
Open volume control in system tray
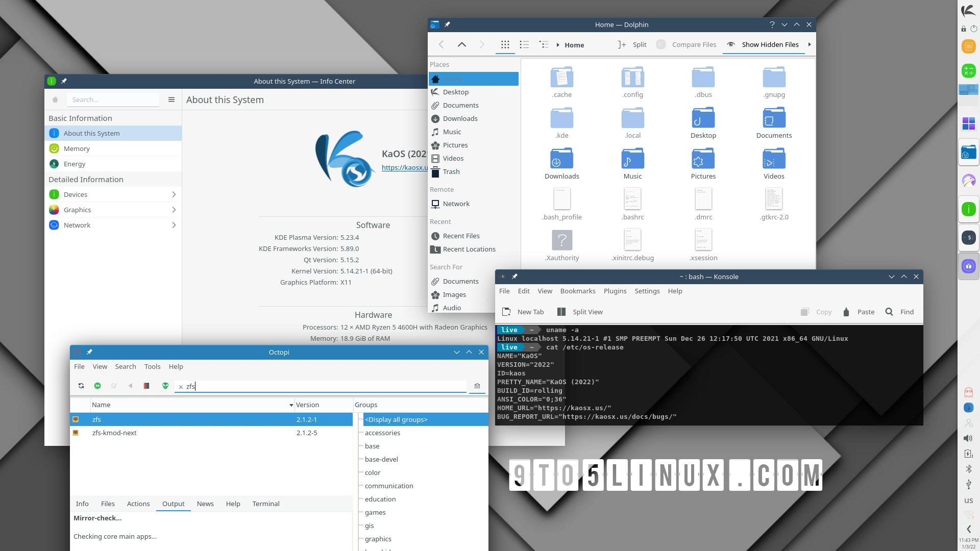pyautogui.click(x=968, y=439)
